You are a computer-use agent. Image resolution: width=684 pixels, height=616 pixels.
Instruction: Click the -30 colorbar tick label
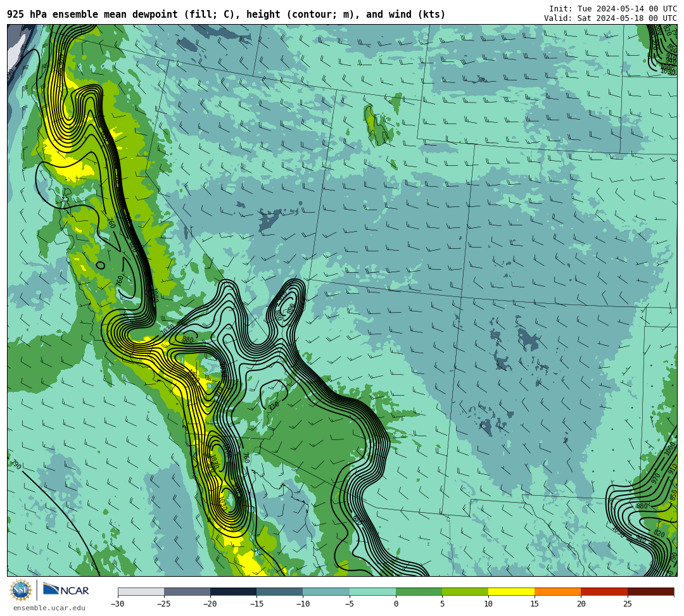(118, 604)
